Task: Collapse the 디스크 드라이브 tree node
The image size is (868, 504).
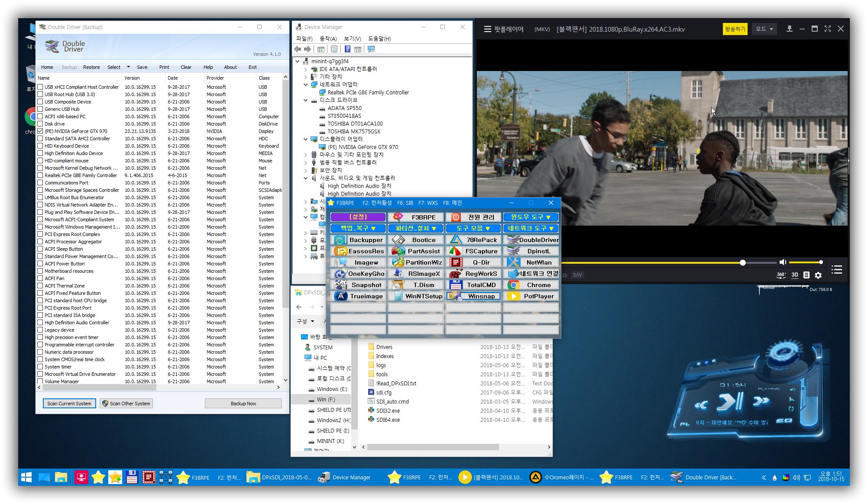Action: pos(306,100)
